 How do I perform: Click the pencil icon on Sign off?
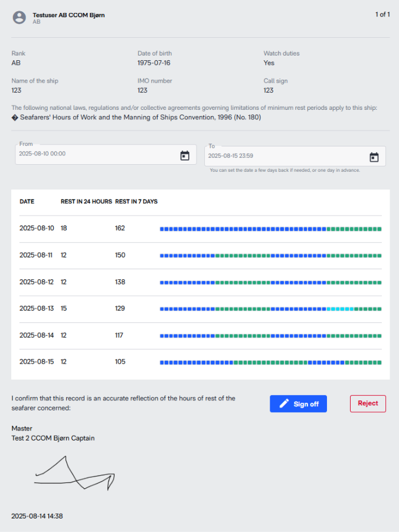coord(284,403)
